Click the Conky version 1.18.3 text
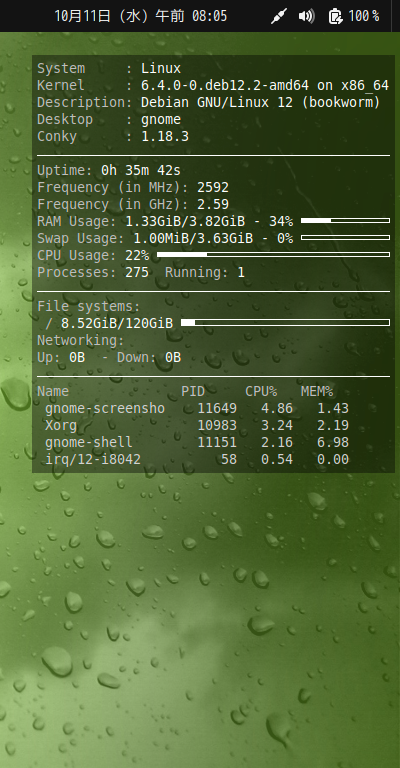 [165, 136]
